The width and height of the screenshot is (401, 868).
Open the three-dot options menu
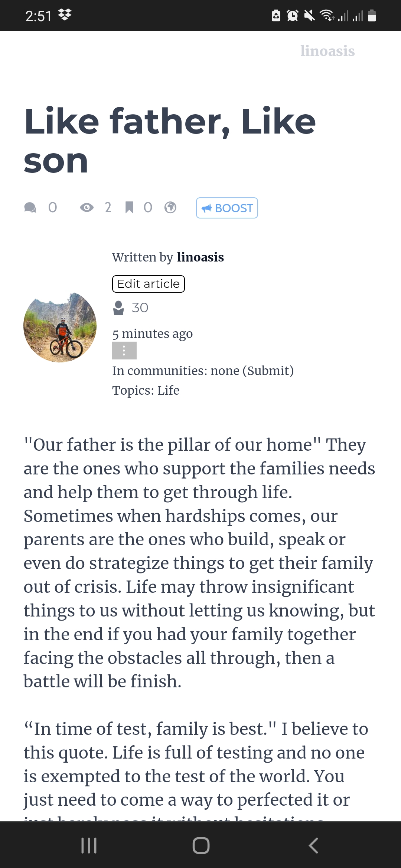click(x=124, y=351)
